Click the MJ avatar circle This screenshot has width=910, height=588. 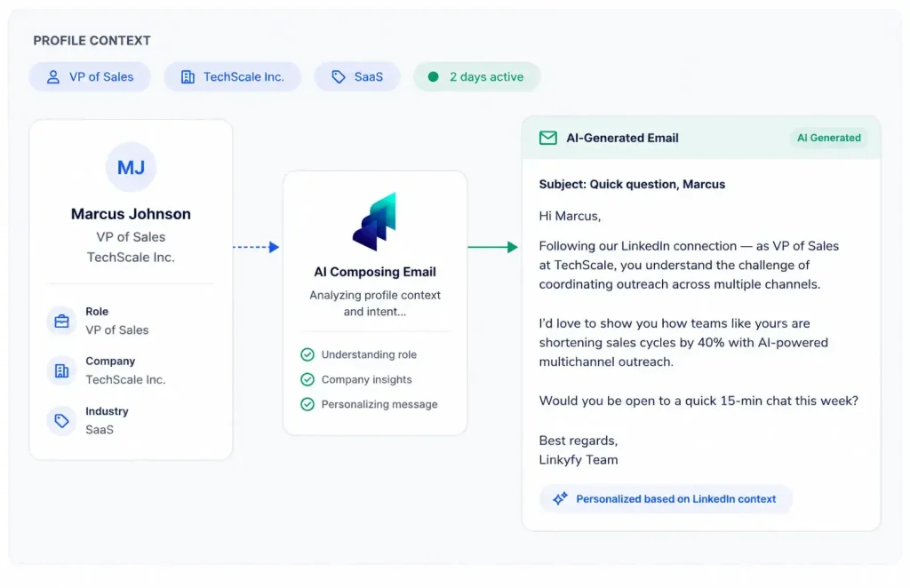coord(132,167)
